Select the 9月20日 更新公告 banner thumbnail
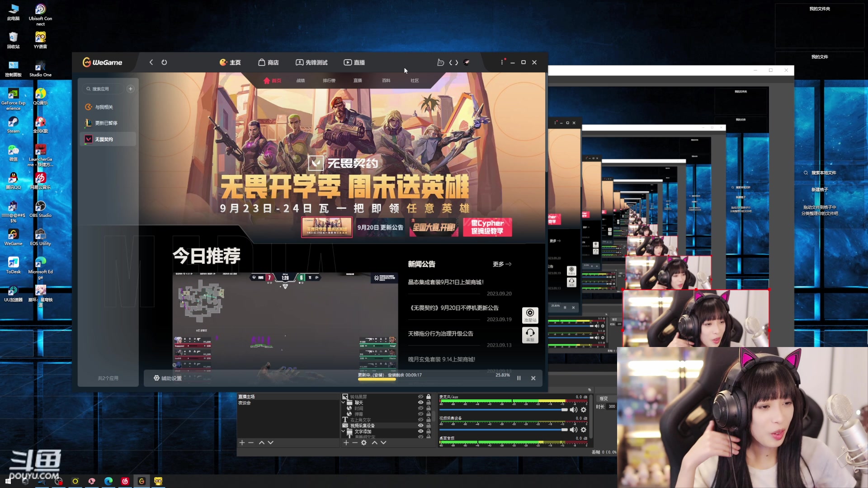 pos(380,227)
